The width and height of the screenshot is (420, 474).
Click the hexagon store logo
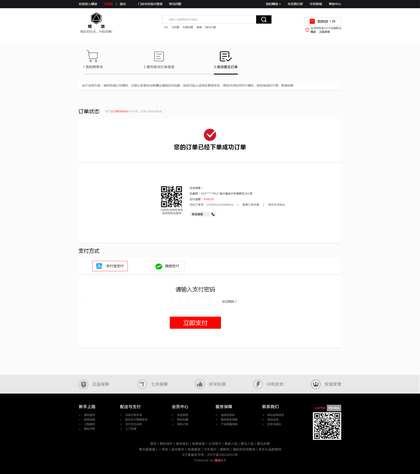[96, 18]
